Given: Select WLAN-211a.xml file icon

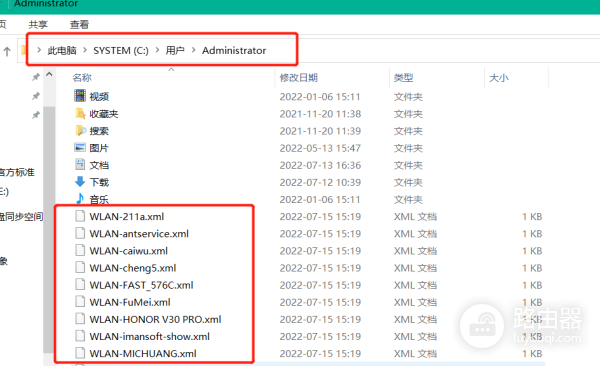Looking at the screenshot, I should (80, 216).
